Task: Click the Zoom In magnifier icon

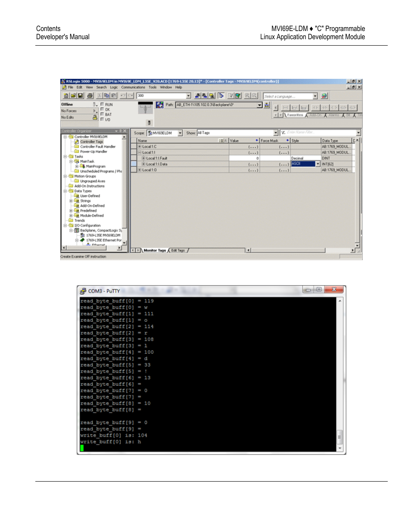Action: (247, 96)
